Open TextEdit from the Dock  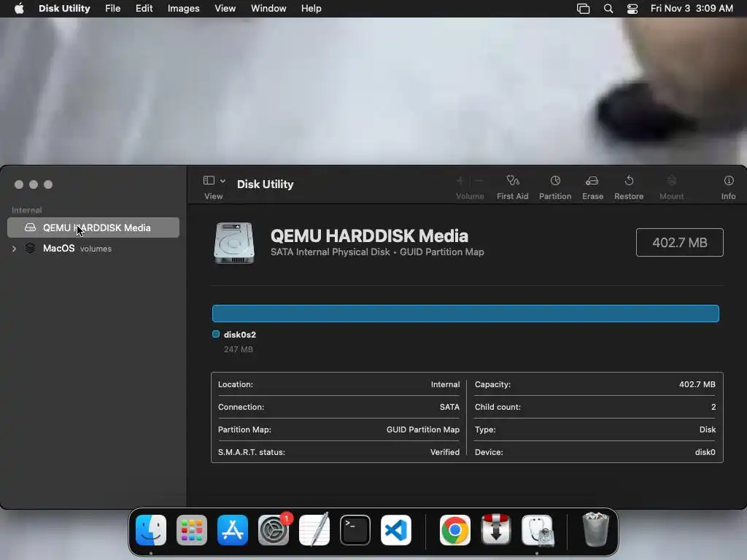click(314, 530)
